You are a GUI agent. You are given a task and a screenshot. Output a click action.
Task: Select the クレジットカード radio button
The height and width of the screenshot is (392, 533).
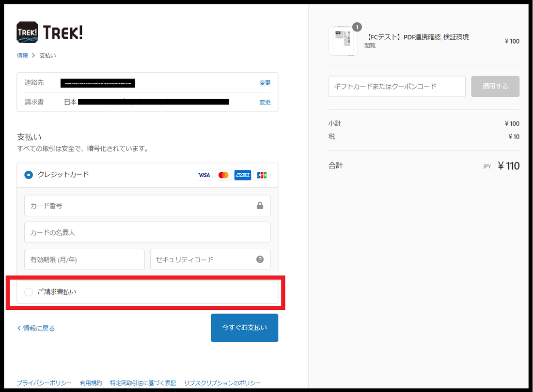[x=29, y=175]
